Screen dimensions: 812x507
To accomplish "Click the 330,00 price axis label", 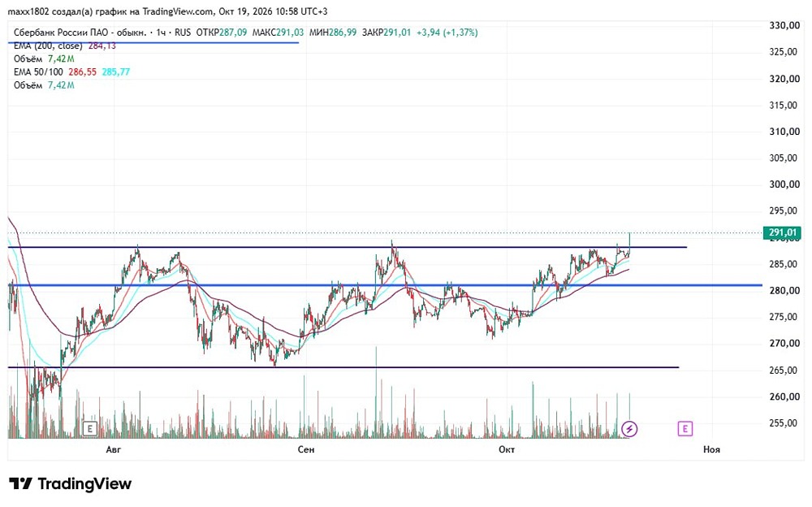I will 784,25.
